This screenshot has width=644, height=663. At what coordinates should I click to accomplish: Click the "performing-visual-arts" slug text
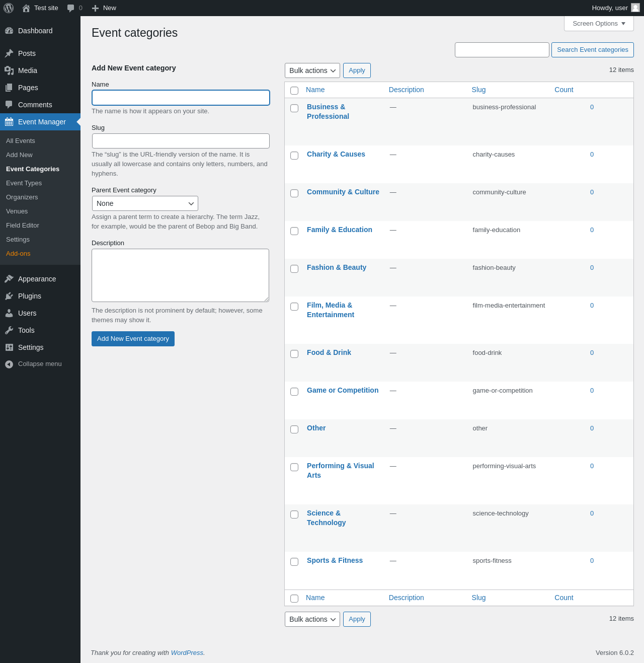tap(504, 466)
